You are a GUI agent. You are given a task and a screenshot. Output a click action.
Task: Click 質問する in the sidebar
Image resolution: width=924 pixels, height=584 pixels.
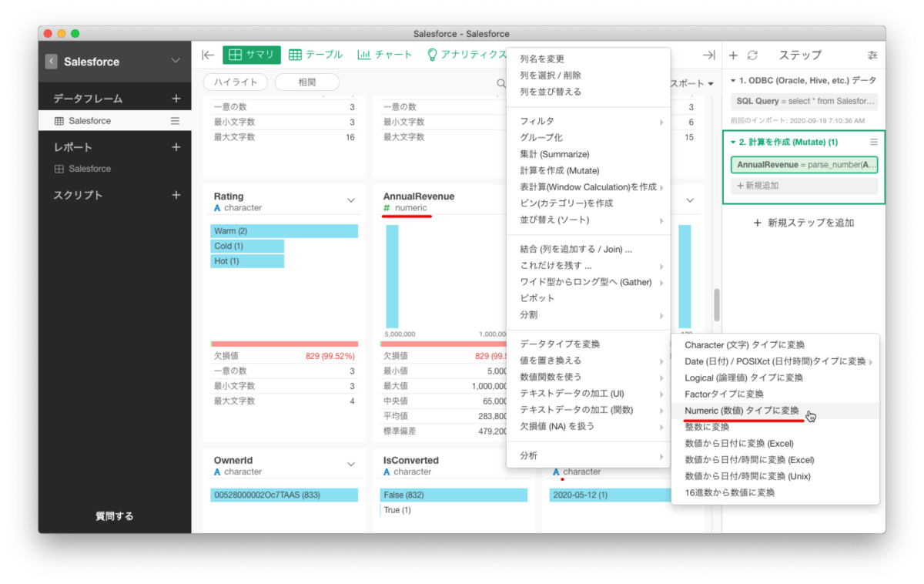(115, 516)
